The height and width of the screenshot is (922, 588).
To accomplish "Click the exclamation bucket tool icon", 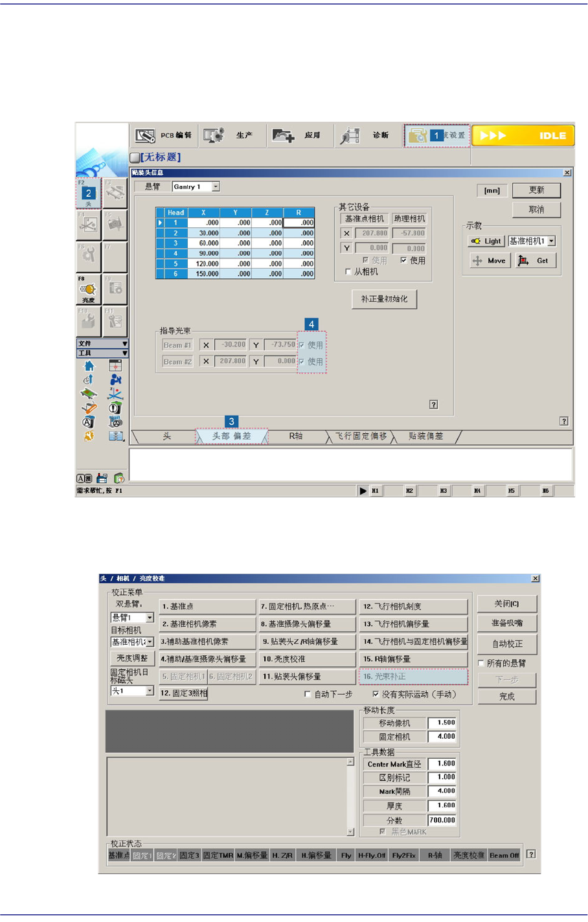I will [x=115, y=408].
